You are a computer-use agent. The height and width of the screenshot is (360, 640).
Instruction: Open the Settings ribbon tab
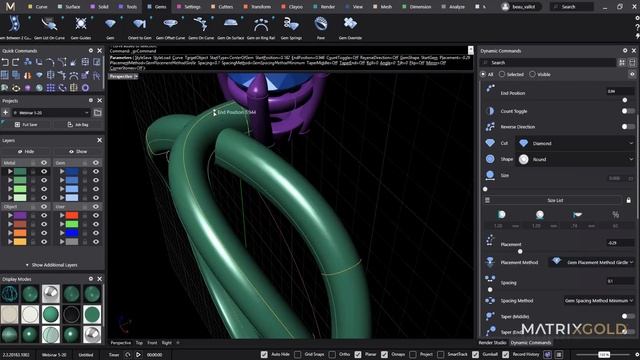pyautogui.click(x=189, y=7)
